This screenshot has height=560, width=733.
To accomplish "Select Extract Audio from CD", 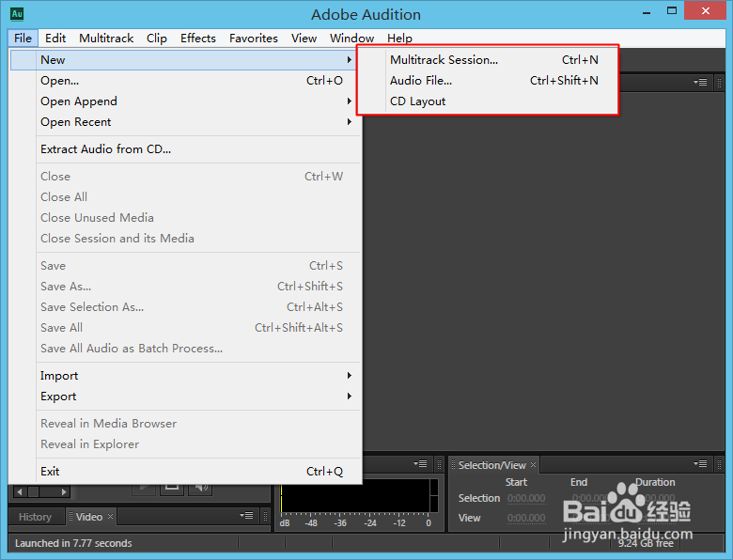I will point(185,149).
